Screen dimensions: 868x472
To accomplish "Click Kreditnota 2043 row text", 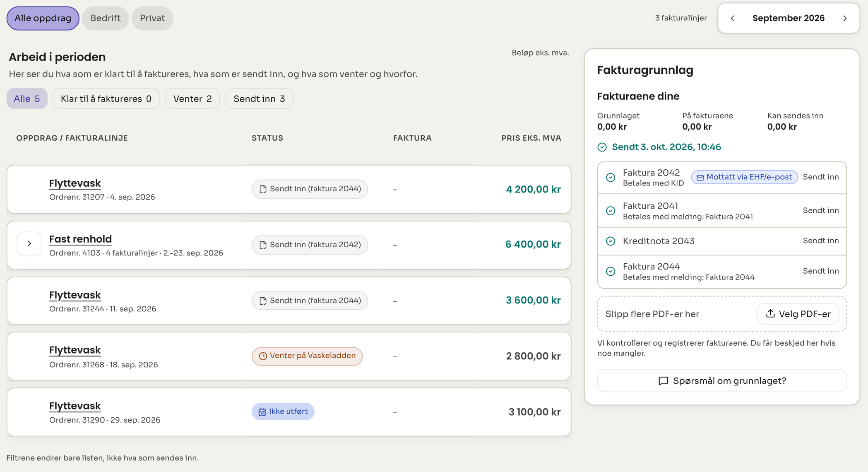I will (x=659, y=241).
